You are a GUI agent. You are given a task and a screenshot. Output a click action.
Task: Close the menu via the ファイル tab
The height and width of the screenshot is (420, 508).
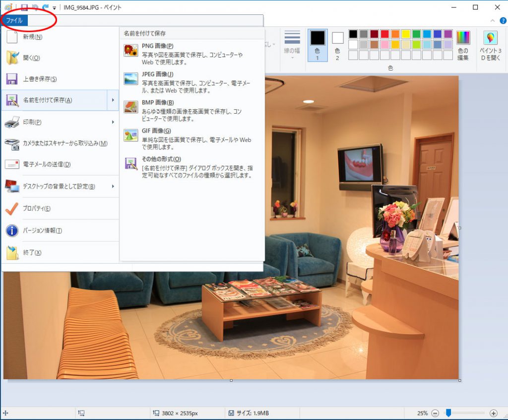coord(14,20)
